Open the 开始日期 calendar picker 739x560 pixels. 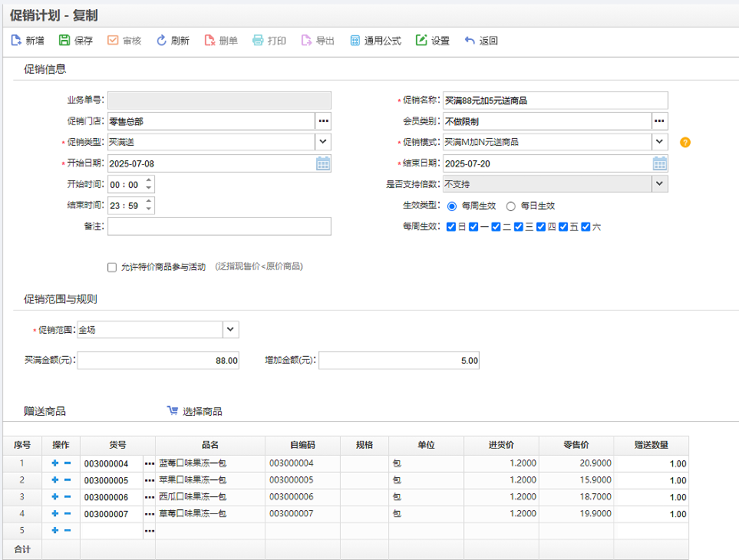(x=323, y=163)
